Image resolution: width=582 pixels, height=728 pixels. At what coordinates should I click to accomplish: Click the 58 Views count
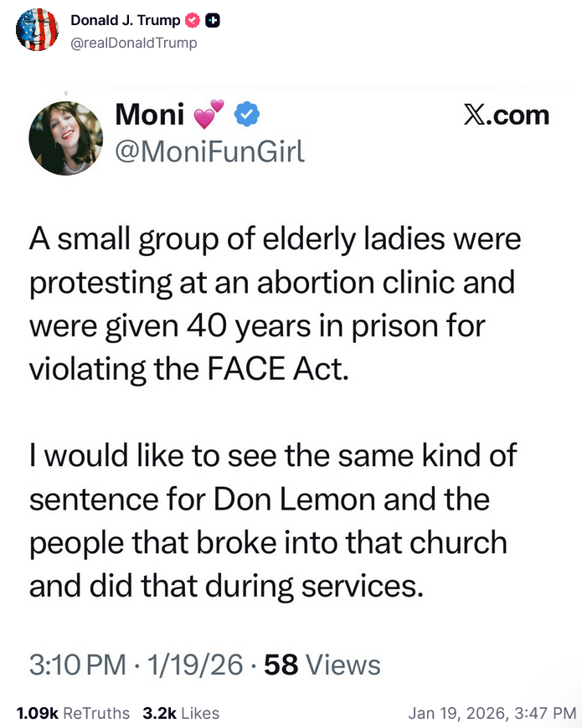[x=322, y=665]
